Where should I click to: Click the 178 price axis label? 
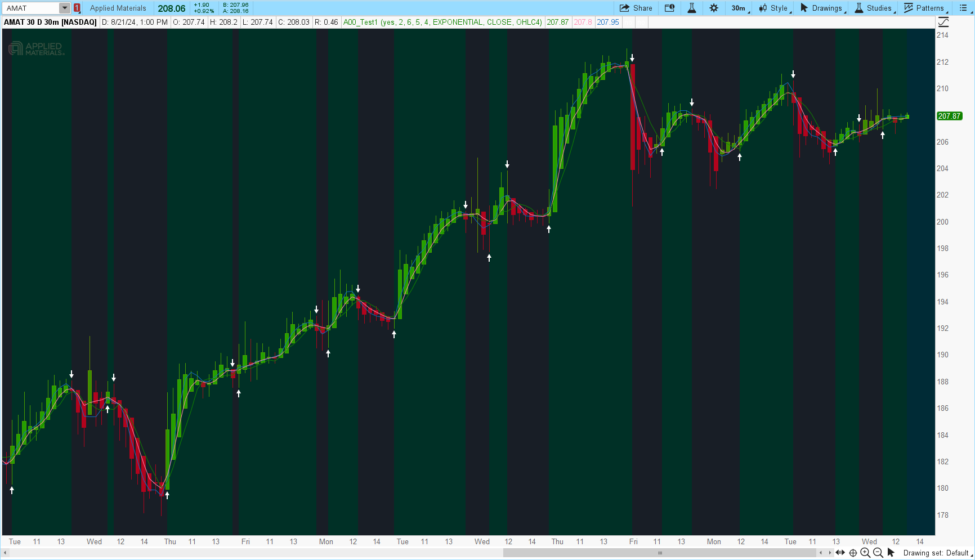[942, 515]
